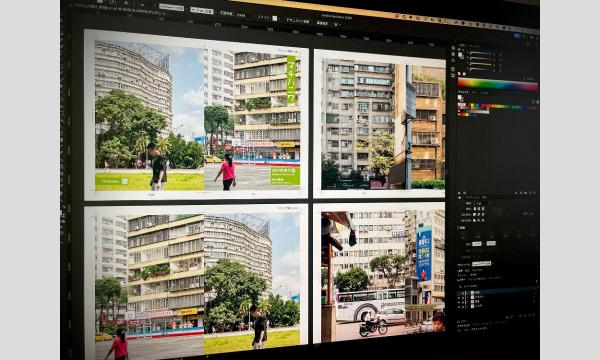Open the first white dropdown in control bar

click(x=171, y=7)
